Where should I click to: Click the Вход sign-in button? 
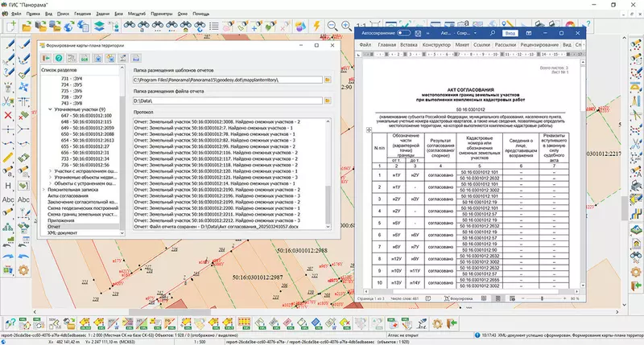pos(509,34)
